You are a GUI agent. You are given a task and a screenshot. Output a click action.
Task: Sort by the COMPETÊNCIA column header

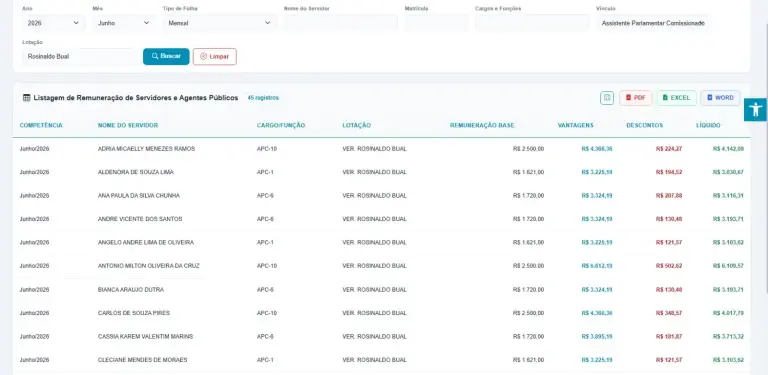point(41,125)
